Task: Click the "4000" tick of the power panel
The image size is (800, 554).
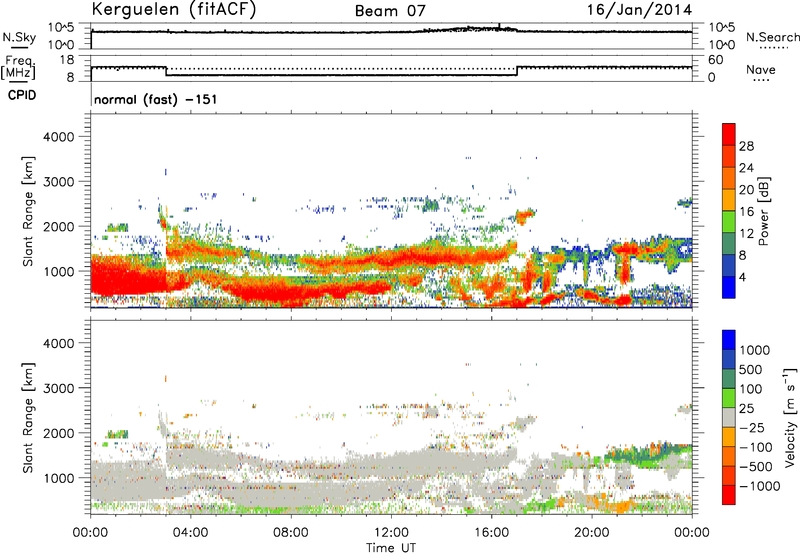Action: click(x=59, y=137)
